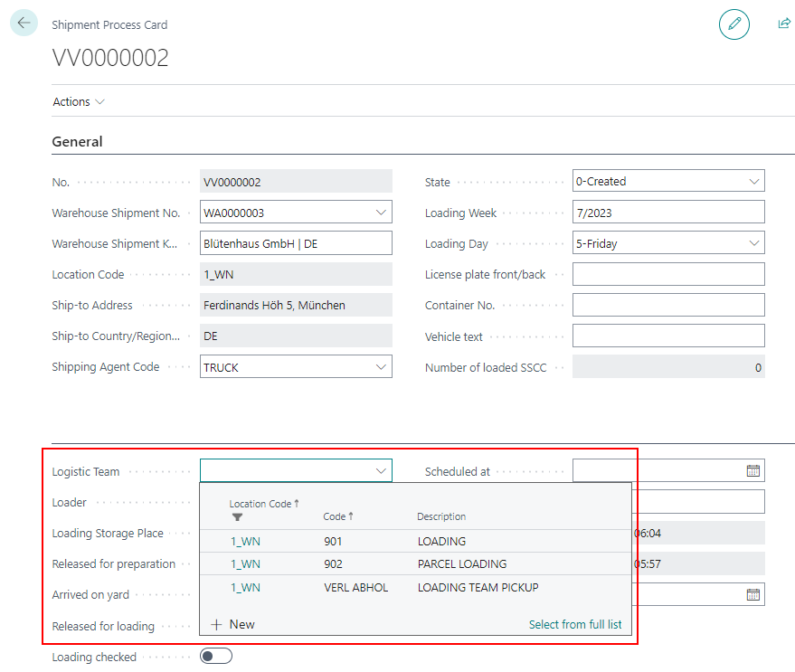Viewport: 795px width, 672px height.
Task: Expand the Shipping Agent Code dropdown
Action: [381, 367]
